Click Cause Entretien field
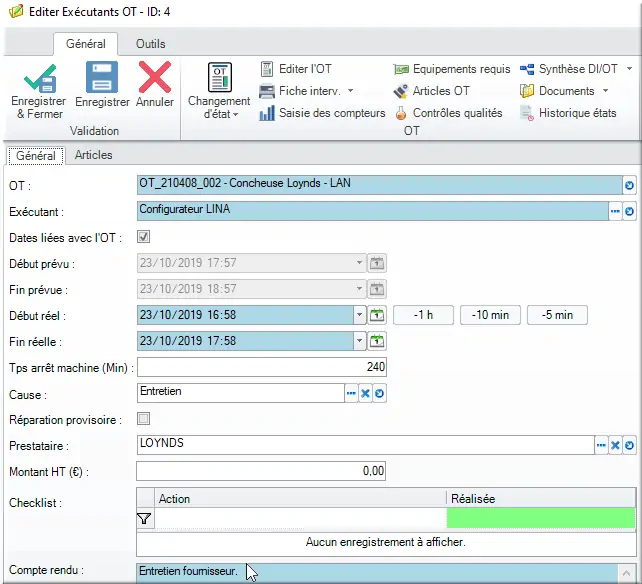642x584 pixels. [241, 393]
